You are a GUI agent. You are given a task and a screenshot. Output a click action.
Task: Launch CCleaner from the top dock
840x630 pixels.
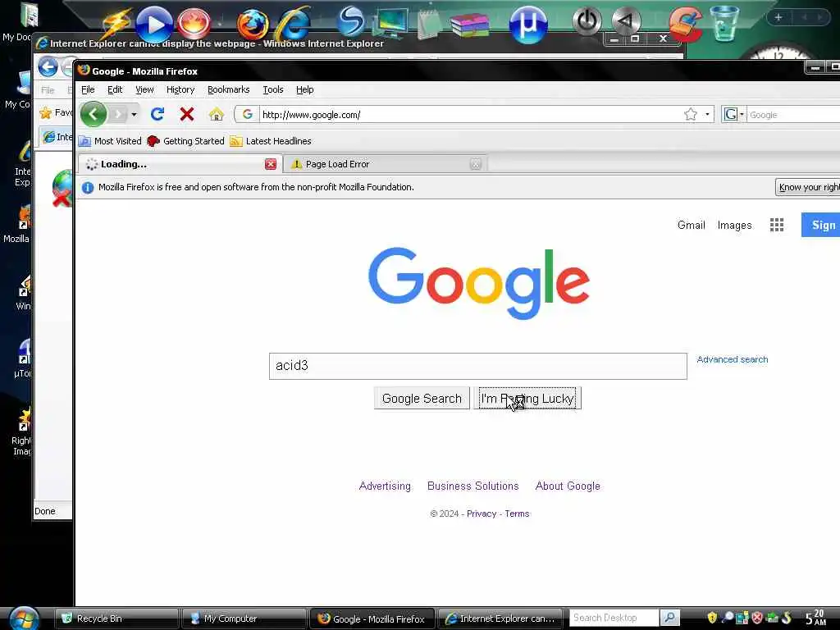[x=686, y=25]
